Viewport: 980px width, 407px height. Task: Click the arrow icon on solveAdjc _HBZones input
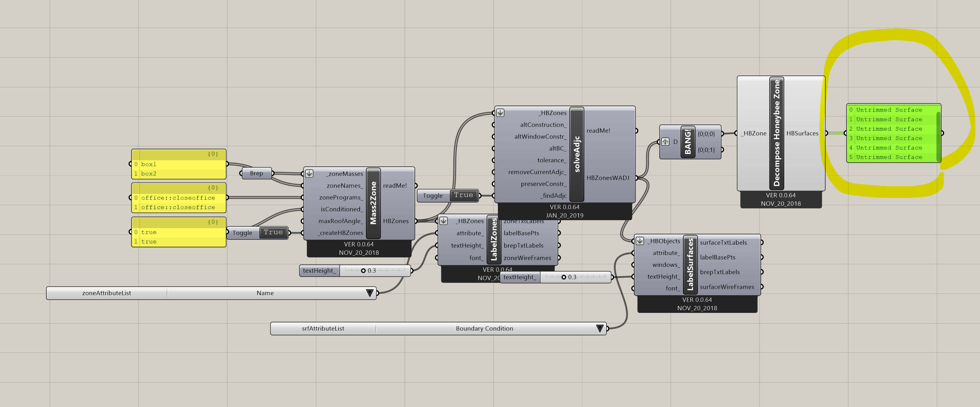click(x=500, y=113)
